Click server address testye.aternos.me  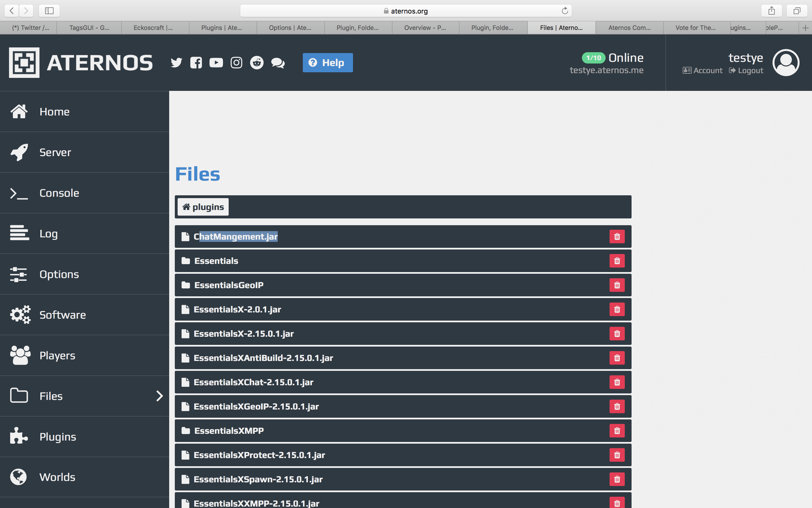tap(606, 70)
